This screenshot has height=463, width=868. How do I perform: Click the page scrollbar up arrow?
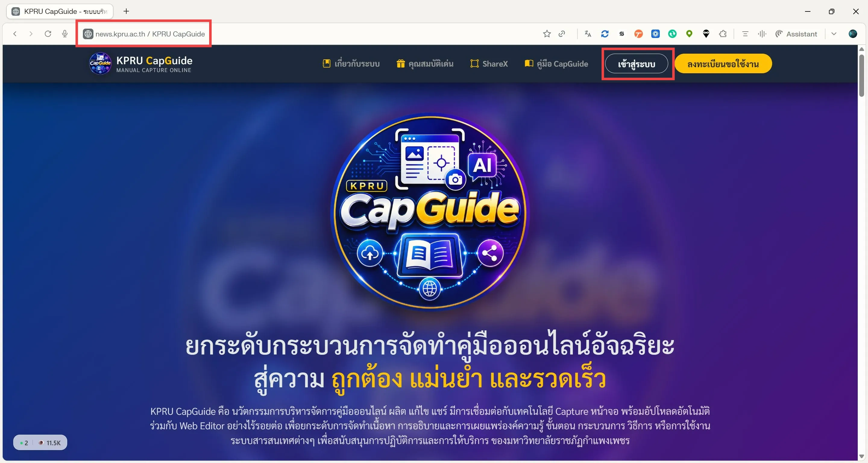coord(862,49)
